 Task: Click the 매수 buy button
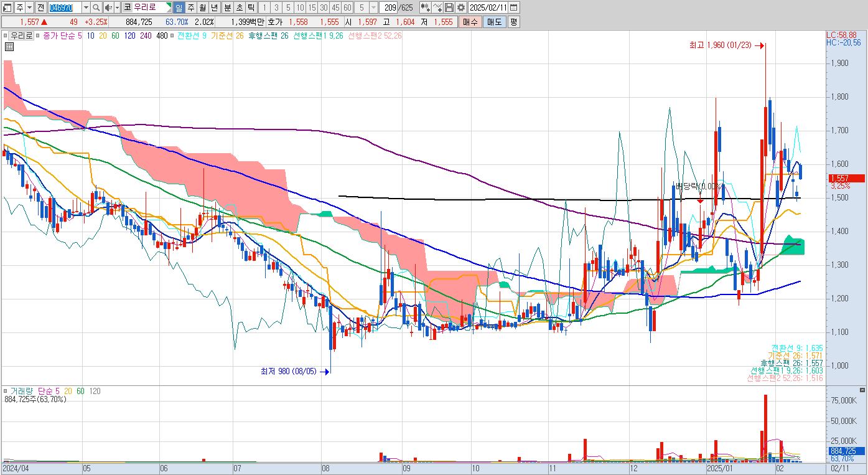(470, 22)
